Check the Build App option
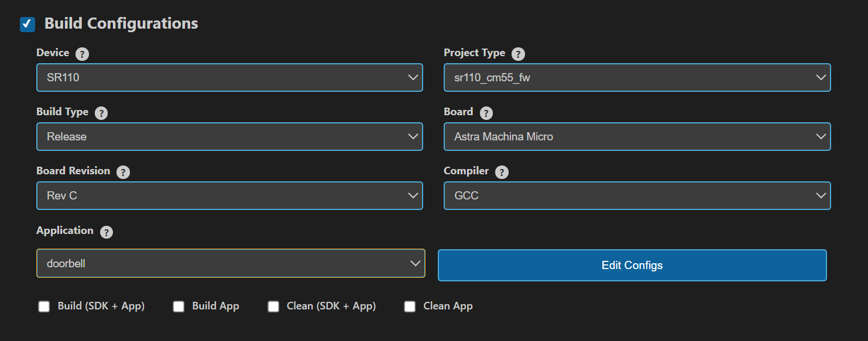The height and width of the screenshot is (341, 868). (x=179, y=306)
